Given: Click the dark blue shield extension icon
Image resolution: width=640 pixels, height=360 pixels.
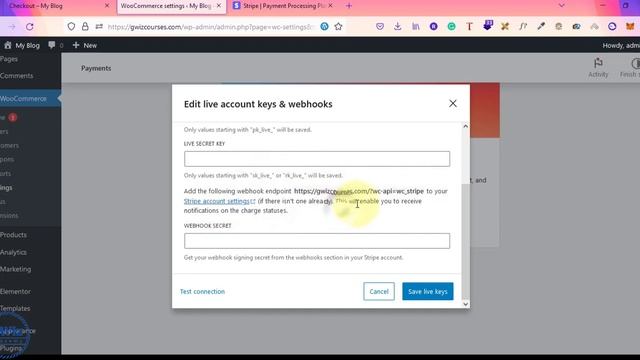Looking at the screenshot, I should pos(488,25).
